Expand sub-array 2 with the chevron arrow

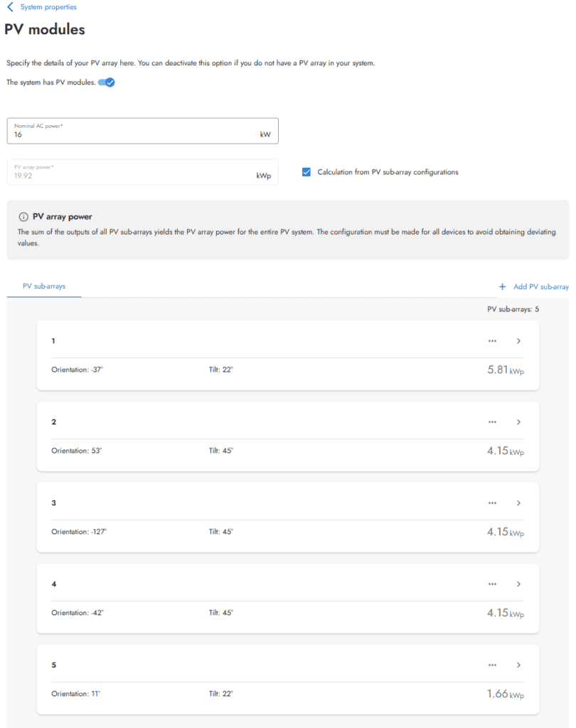(x=518, y=422)
